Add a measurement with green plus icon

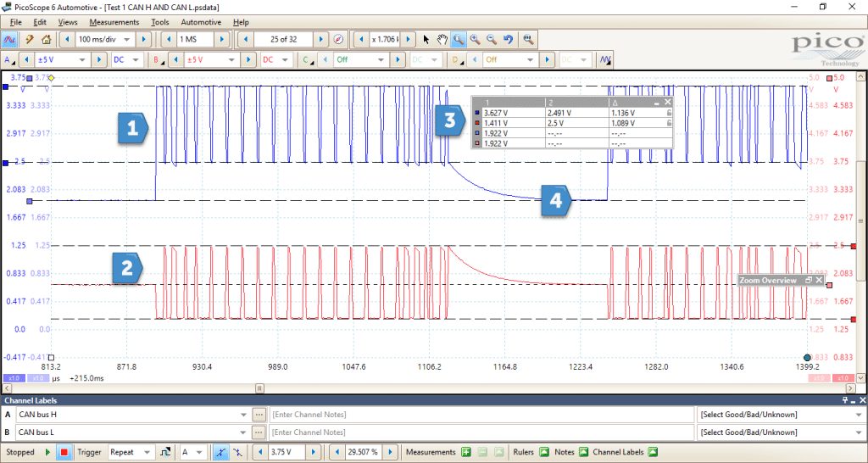pyautogui.click(x=466, y=452)
